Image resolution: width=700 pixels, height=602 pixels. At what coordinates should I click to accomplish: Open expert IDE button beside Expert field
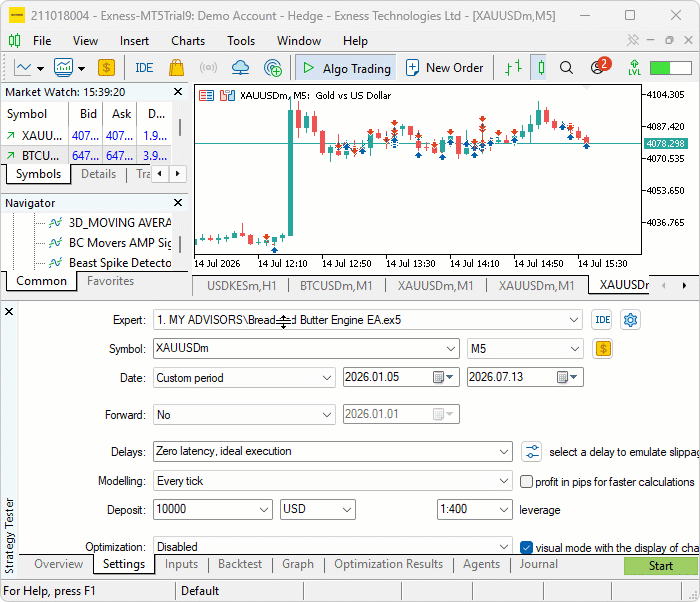[x=602, y=320]
